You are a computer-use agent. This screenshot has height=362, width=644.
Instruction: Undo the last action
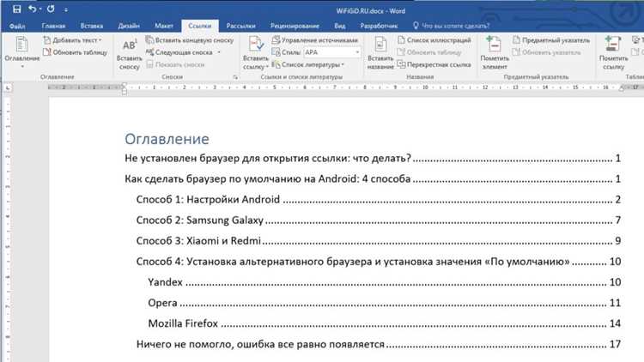(32, 9)
